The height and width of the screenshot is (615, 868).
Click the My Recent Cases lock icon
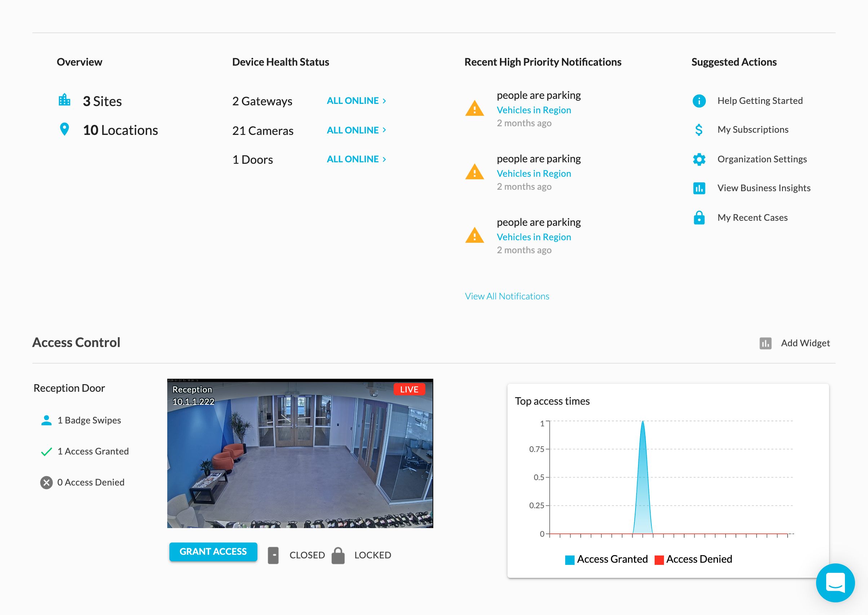[x=699, y=218]
